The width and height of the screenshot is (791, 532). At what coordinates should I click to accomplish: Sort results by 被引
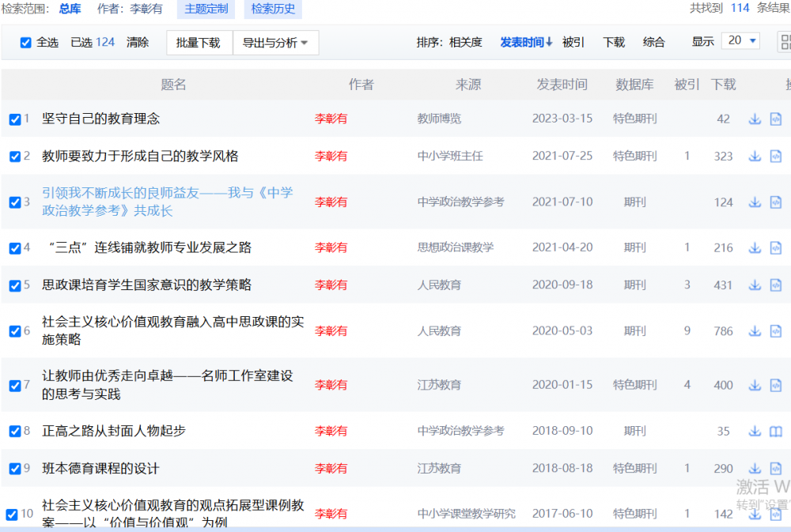(573, 43)
